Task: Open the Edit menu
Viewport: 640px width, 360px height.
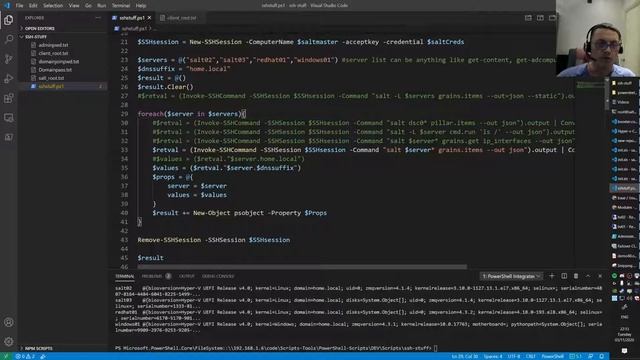Action: 33,6
